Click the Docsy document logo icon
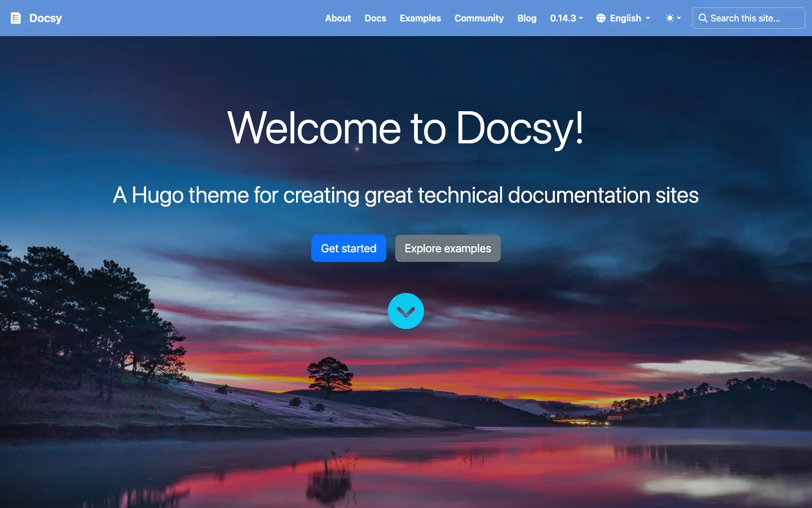 click(16, 18)
